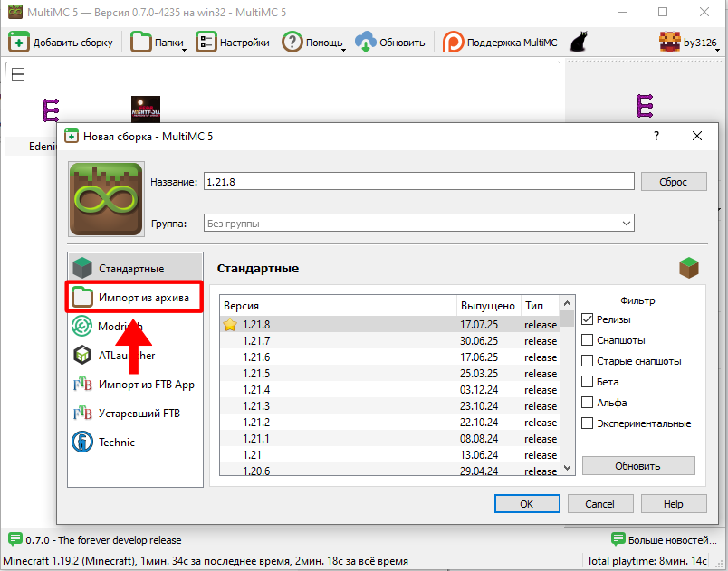Select Устаревший FTB icon

[x=82, y=414]
